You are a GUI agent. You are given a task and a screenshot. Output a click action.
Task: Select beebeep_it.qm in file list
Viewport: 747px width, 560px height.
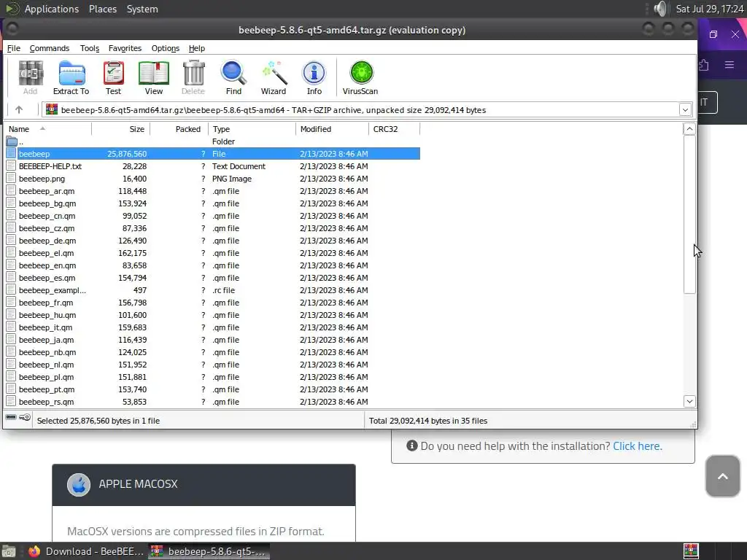[x=213, y=327]
